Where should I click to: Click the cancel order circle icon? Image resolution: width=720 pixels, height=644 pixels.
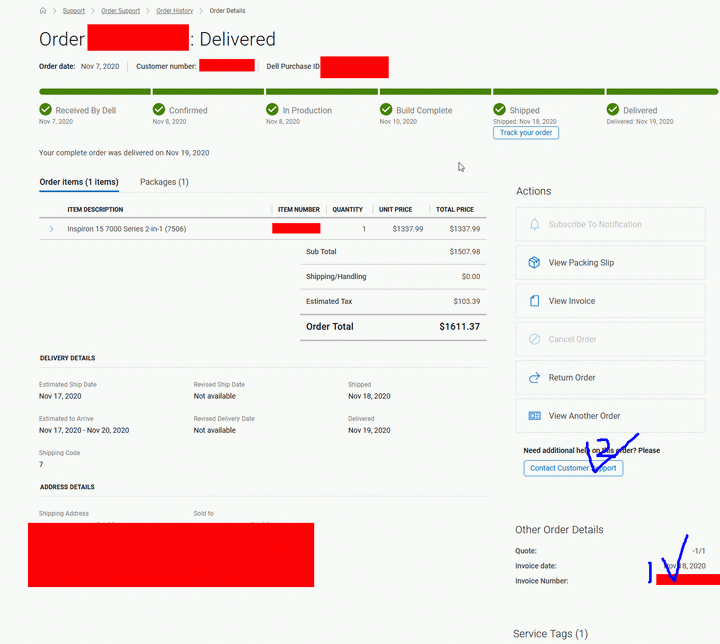coord(534,339)
